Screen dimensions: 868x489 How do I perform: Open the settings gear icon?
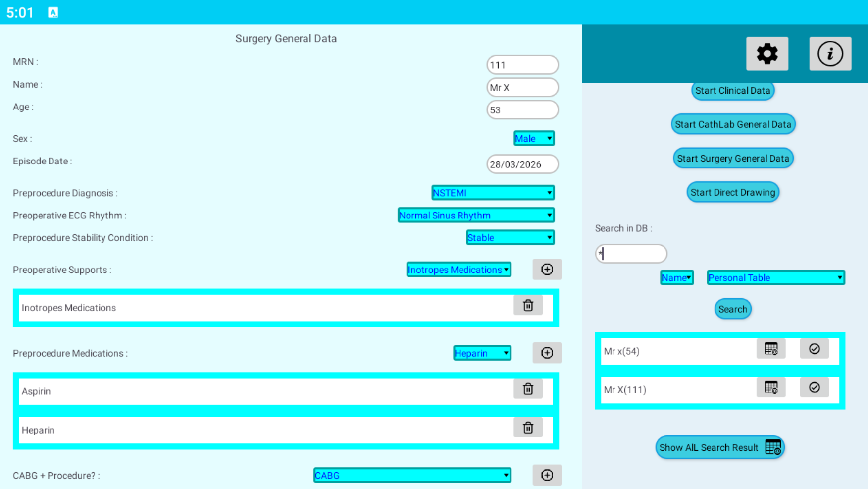pos(767,54)
